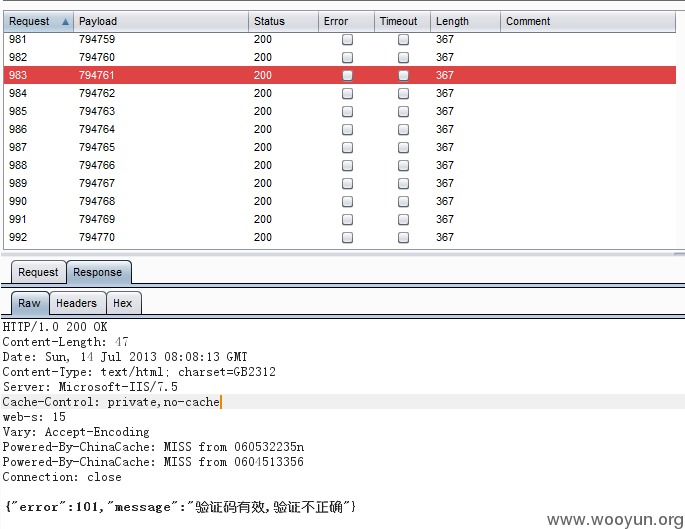Screen dimensions: 685x529
Task: Click the ascending sort arrow in Request header
Action: coord(65,21)
